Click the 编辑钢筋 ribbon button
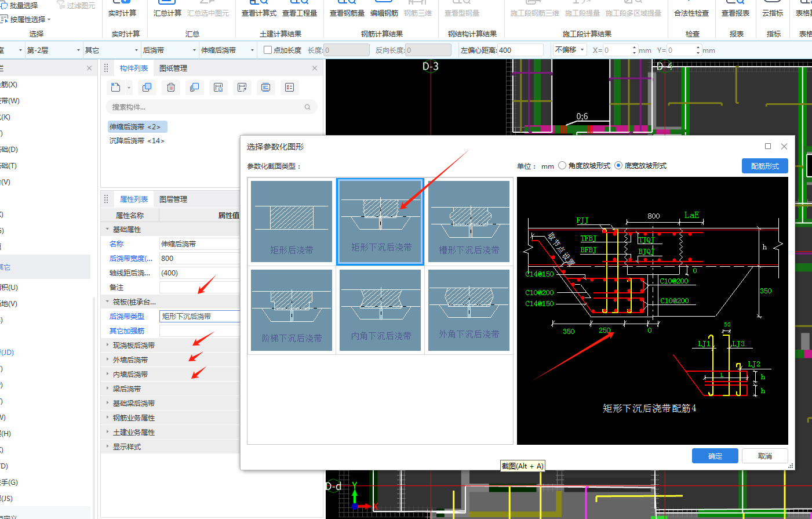 [384, 9]
